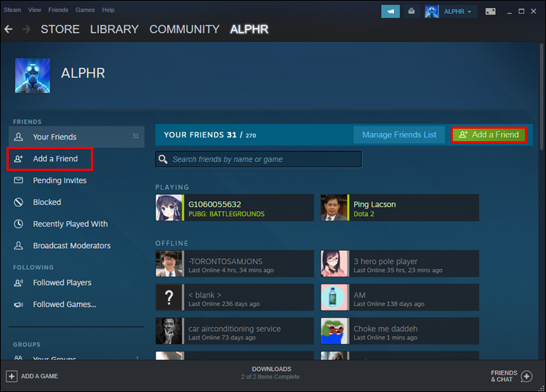Open the Friends menu

coord(58,9)
